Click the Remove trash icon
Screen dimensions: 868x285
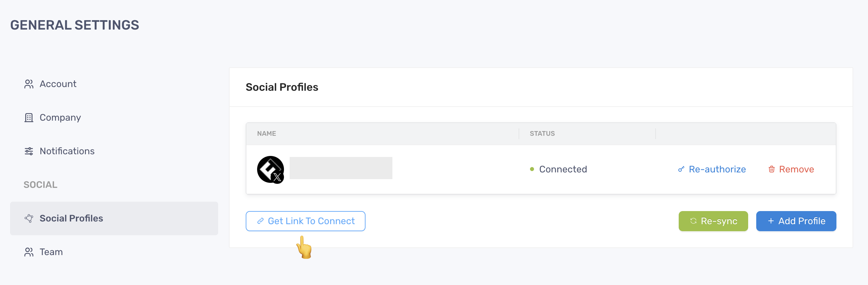click(x=771, y=169)
